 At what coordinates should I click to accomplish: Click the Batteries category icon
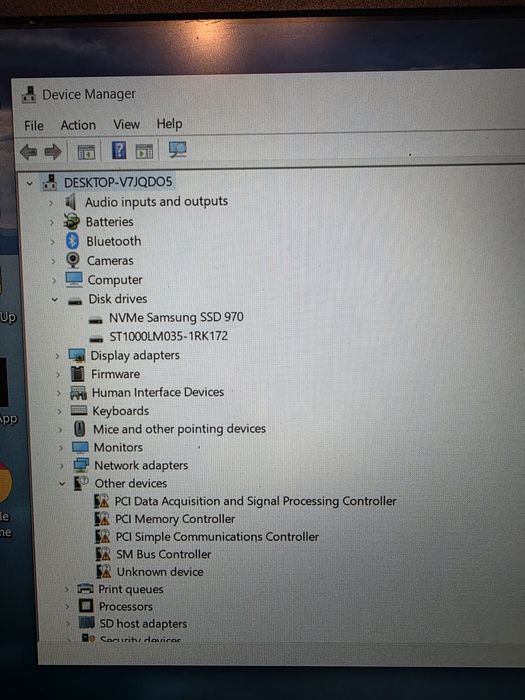(x=71, y=222)
